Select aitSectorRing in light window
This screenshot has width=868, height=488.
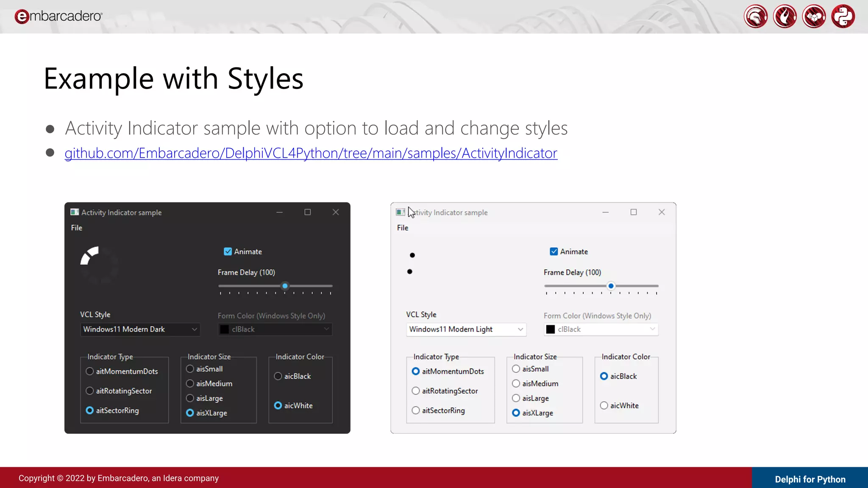[438, 410]
